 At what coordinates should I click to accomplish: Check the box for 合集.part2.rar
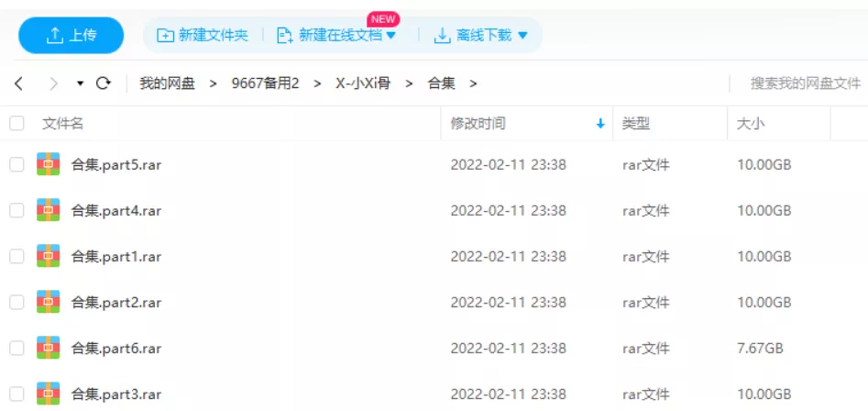[x=16, y=303]
